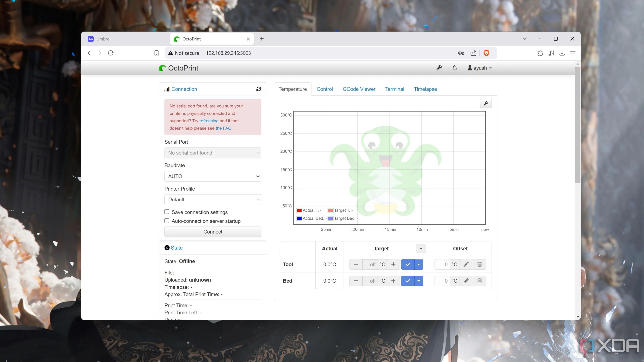Open browser downloads icon
The width and height of the screenshot is (644, 362).
[562, 53]
